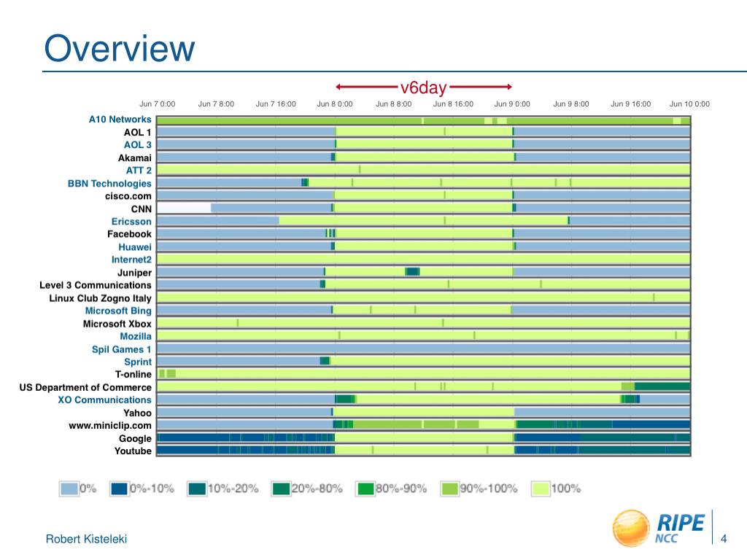Open the ATT 2 row label link

pos(139,171)
